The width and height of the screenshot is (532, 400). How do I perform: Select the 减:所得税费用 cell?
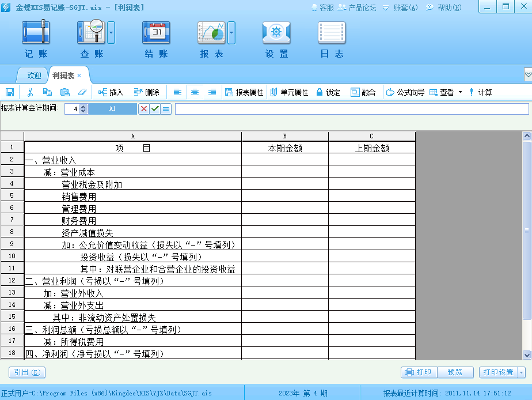(132, 341)
